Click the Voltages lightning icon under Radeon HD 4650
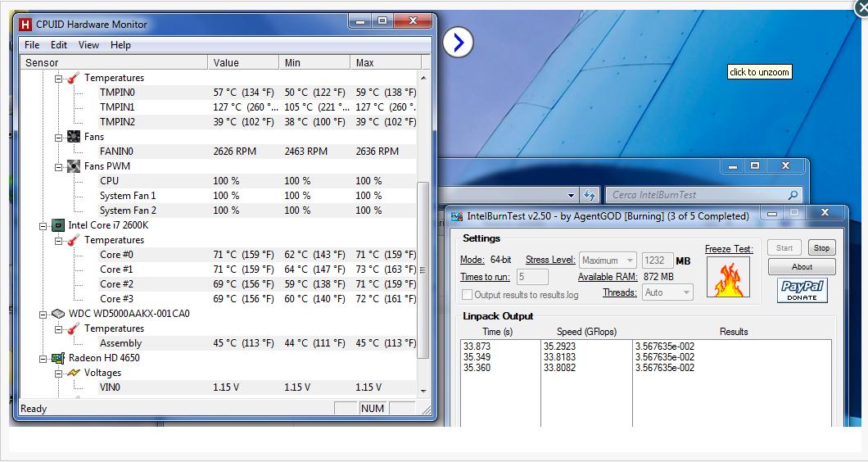 (74, 373)
